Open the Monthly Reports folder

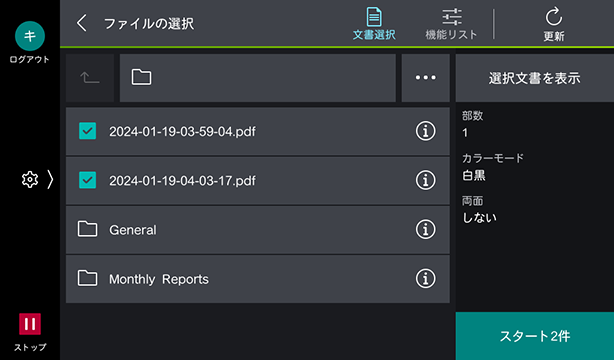[x=257, y=279]
